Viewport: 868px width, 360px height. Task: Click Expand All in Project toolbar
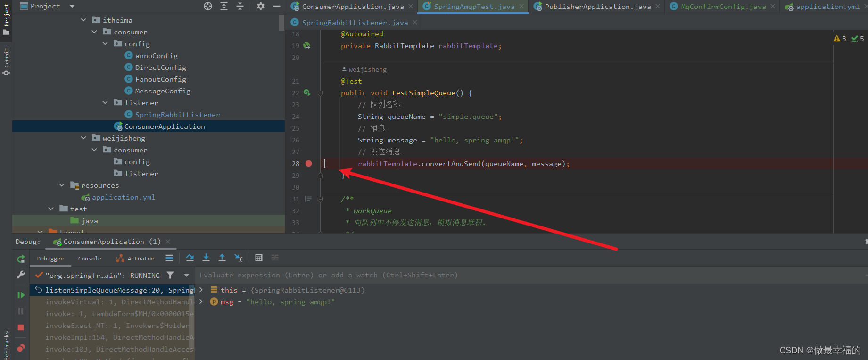tap(224, 6)
